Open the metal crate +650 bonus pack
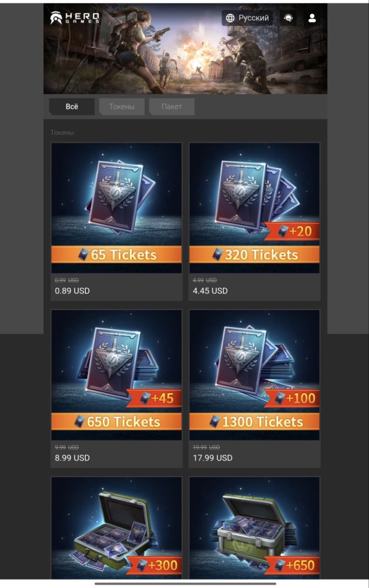 tap(255, 527)
